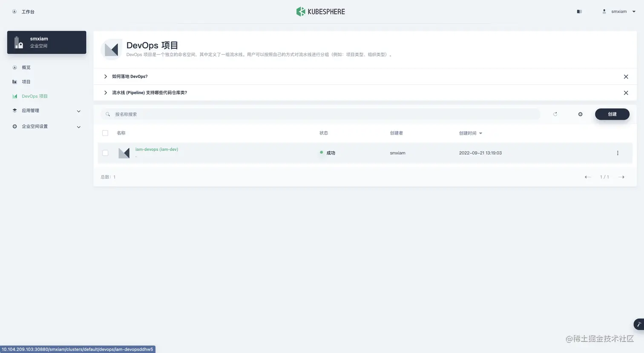644x353 pixels.
Task: Click workspace building icon beside smxiam
Action: pyautogui.click(x=18, y=42)
